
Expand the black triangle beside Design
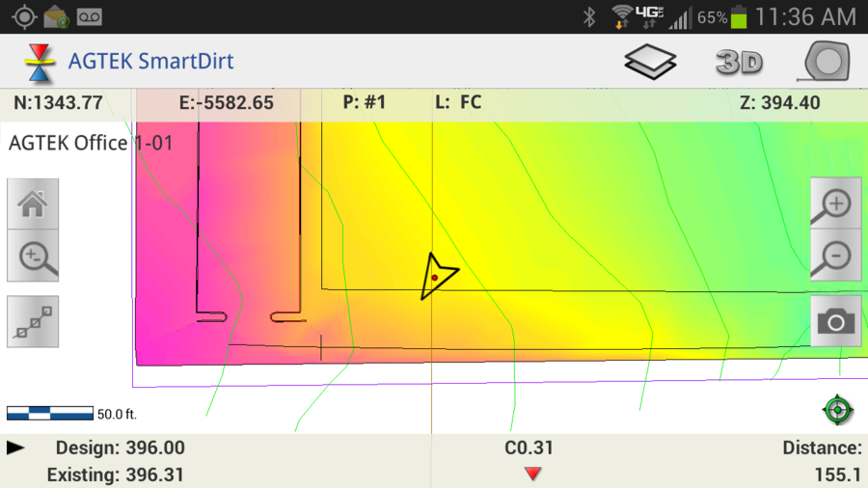[15, 447]
